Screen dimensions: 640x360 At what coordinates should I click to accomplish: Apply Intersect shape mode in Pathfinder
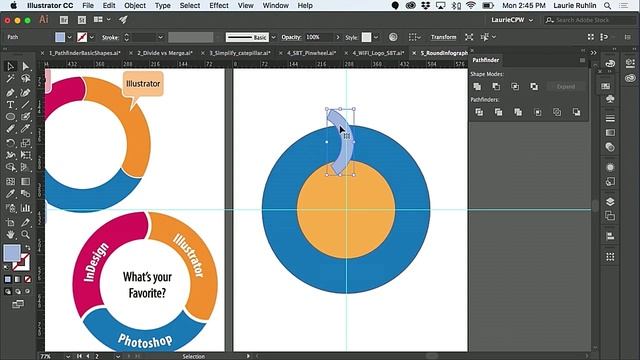click(x=515, y=87)
